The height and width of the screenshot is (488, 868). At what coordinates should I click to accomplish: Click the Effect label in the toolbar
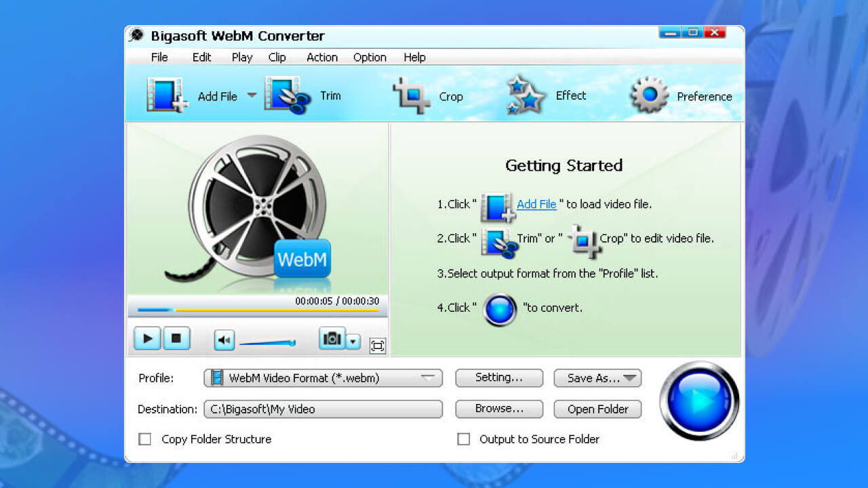pyautogui.click(x=571, y=96)
